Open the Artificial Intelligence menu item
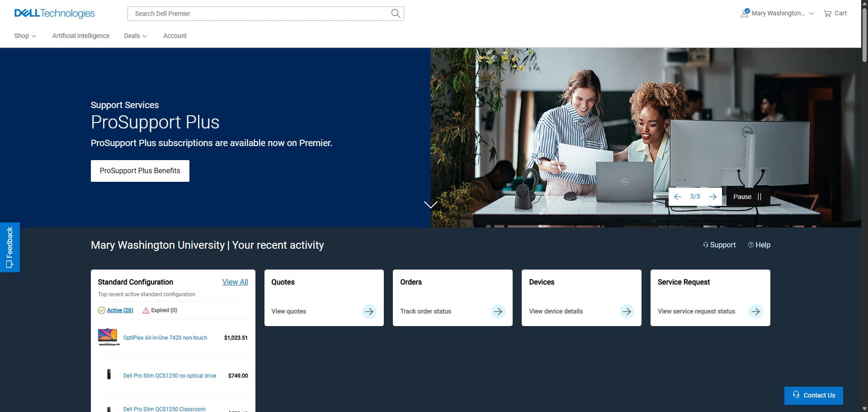 click(x=81, y=36)
